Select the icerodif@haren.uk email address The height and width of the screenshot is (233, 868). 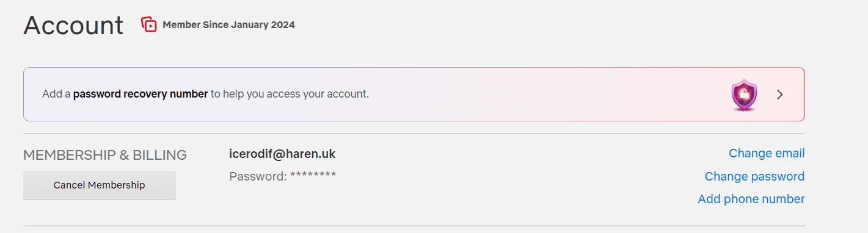282,154
